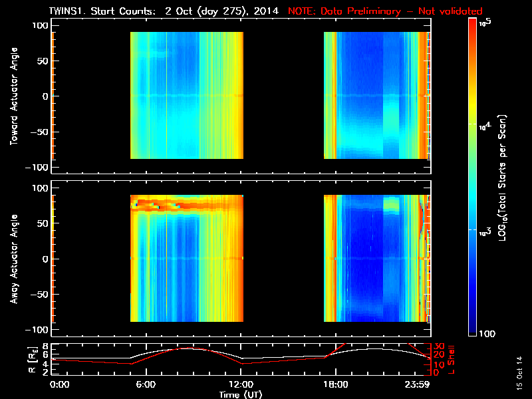Click the 10^3 label on the color bar
The height and width of the screenshot is (399, 532).
(x=485, y=232)
